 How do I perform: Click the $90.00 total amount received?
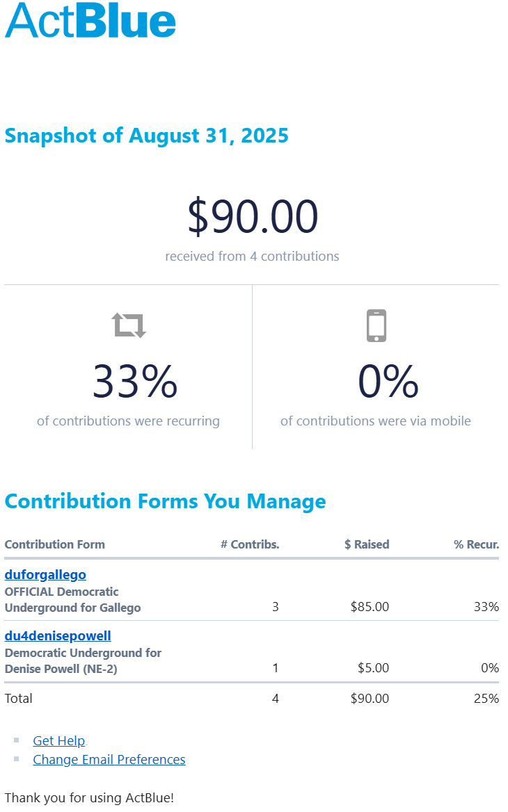click(253, 216)
